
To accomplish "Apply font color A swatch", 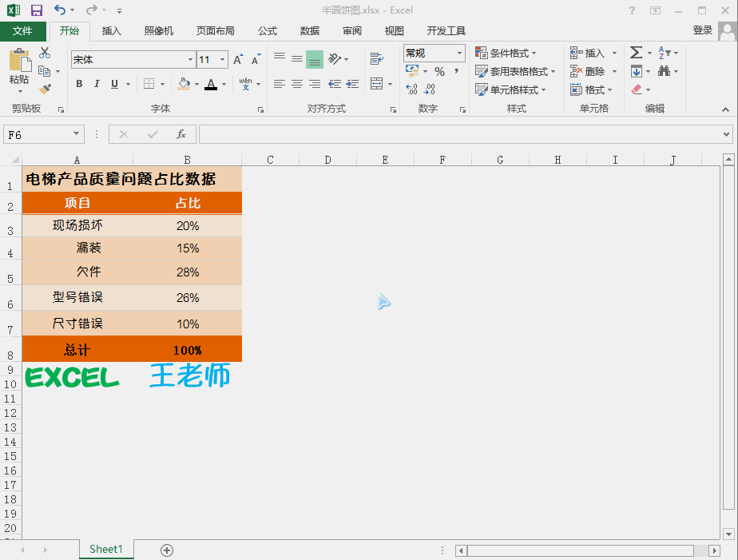I will [211, 84].
